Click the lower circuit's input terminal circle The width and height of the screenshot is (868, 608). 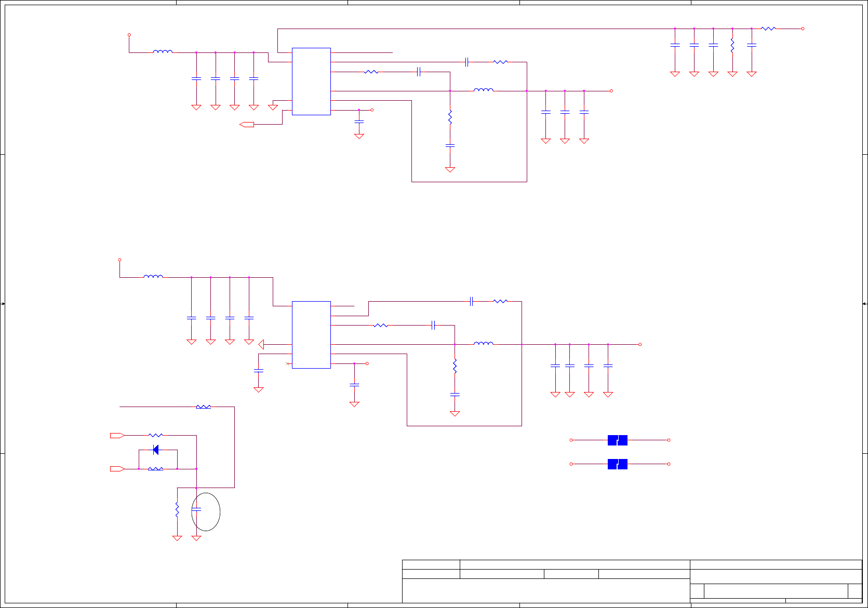coord(119,260)
